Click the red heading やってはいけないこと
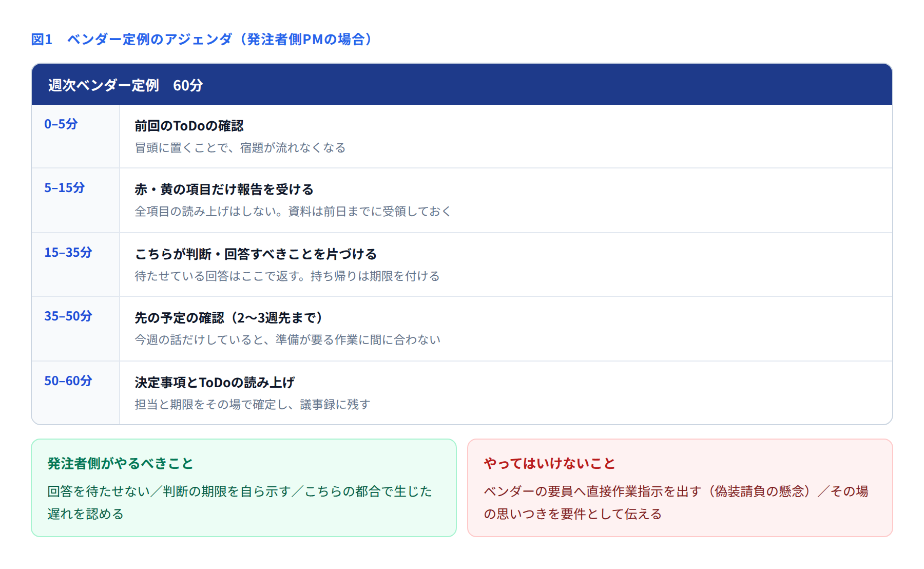This screenshot has width=924, height=569. pos(549,464)
